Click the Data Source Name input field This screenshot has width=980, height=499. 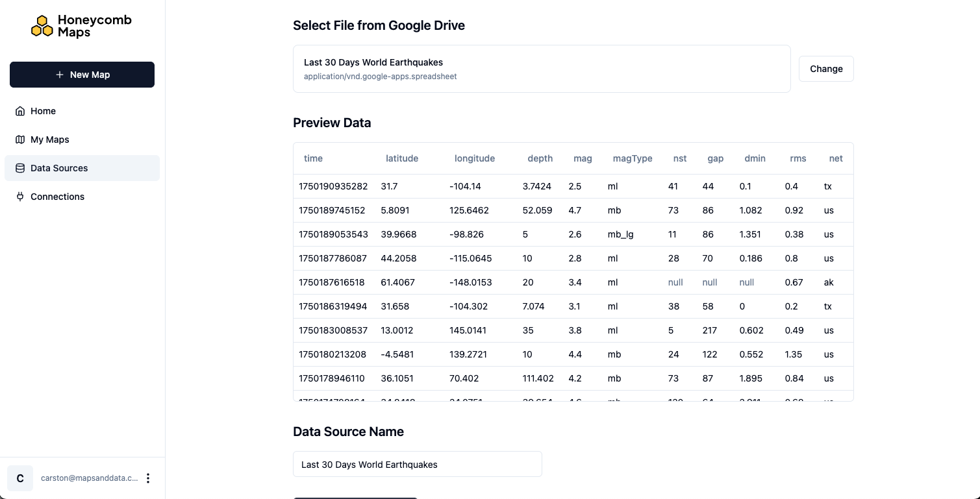point(418,464)
